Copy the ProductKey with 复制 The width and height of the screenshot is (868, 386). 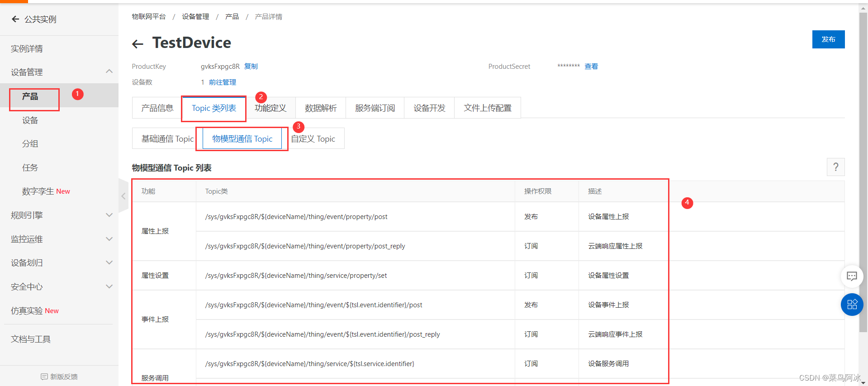tap(251, 66)
